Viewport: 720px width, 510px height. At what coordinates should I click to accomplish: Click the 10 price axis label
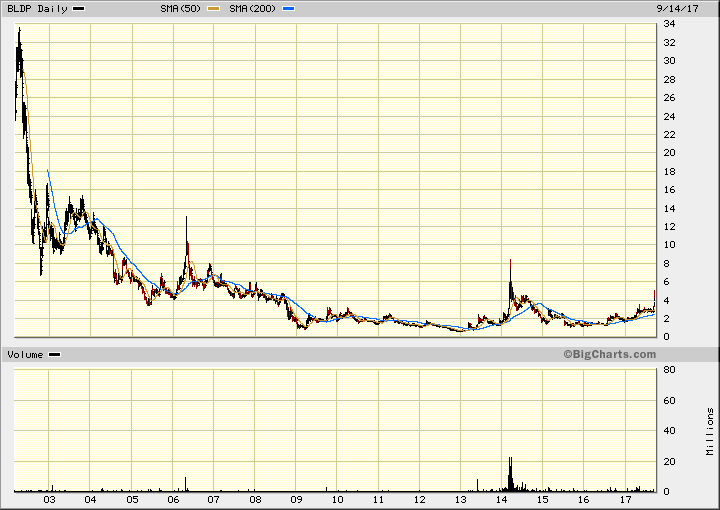670,246
